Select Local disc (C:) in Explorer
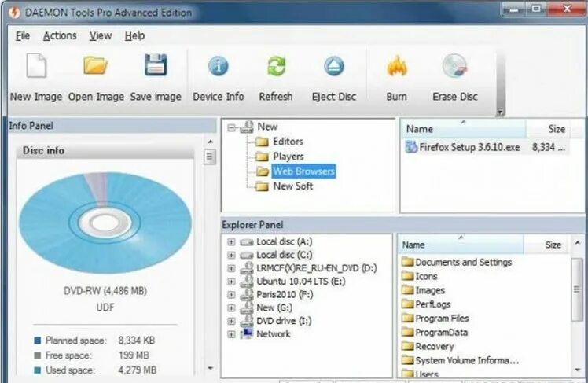 point(284,255)
